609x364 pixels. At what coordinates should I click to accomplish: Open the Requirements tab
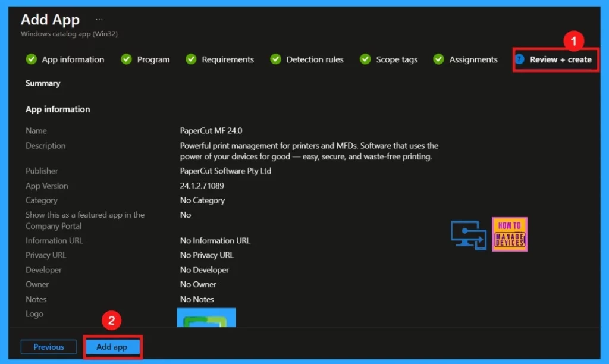pos(228,59)
